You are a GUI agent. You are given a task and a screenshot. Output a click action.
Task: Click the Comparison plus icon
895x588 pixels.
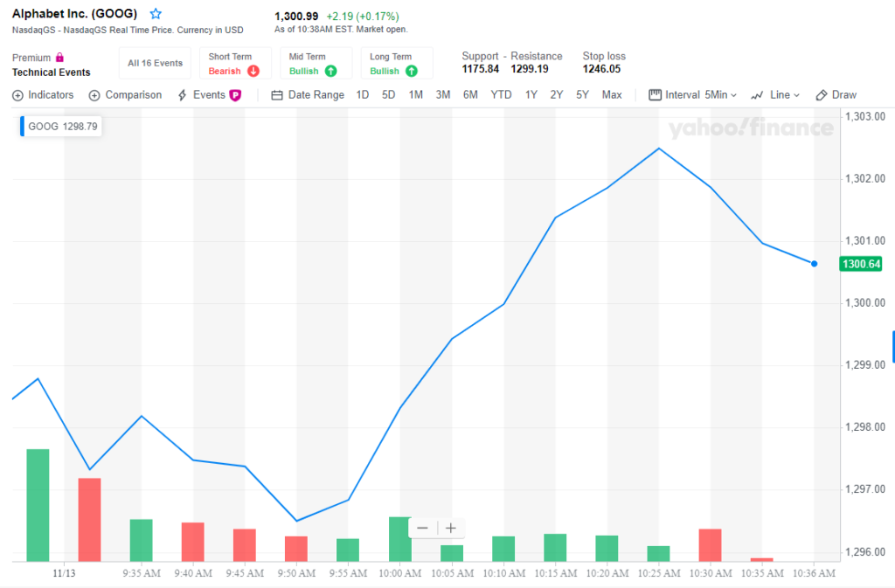coord(94,95)
